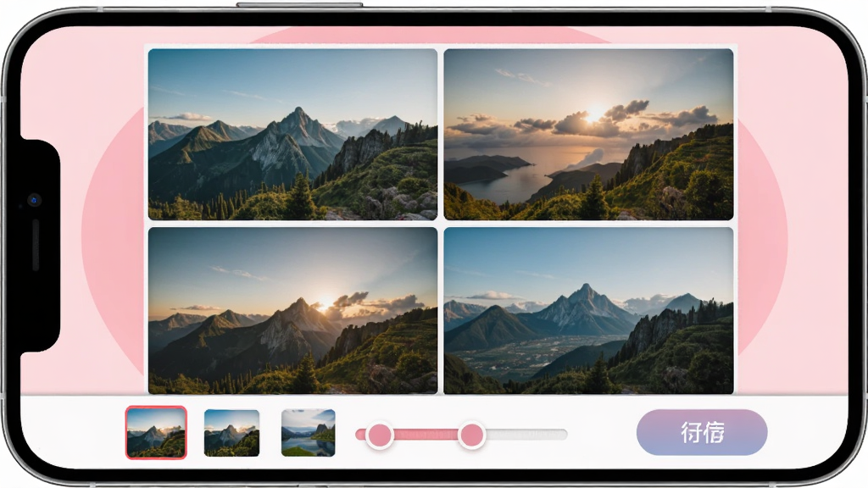868x488 pixels.
Task: Tap the purple gradient pill button
Action: pos(701,432)
